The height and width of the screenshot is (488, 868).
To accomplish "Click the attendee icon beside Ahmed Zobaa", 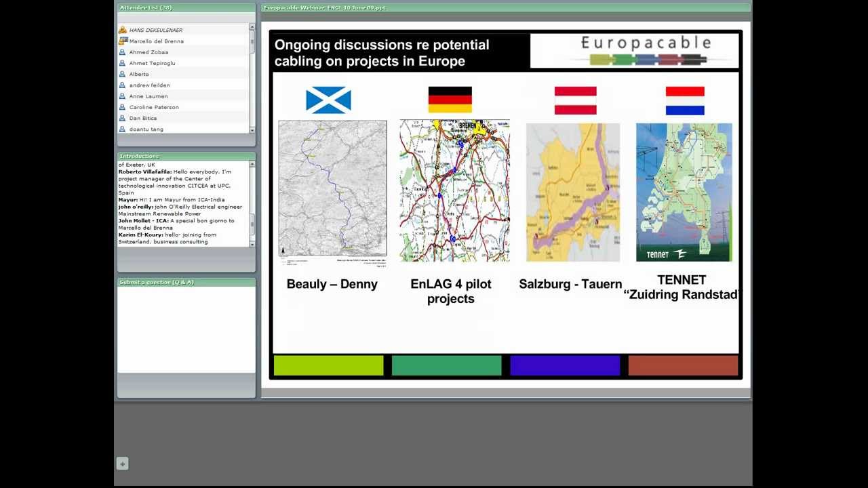I will (123, 52).
